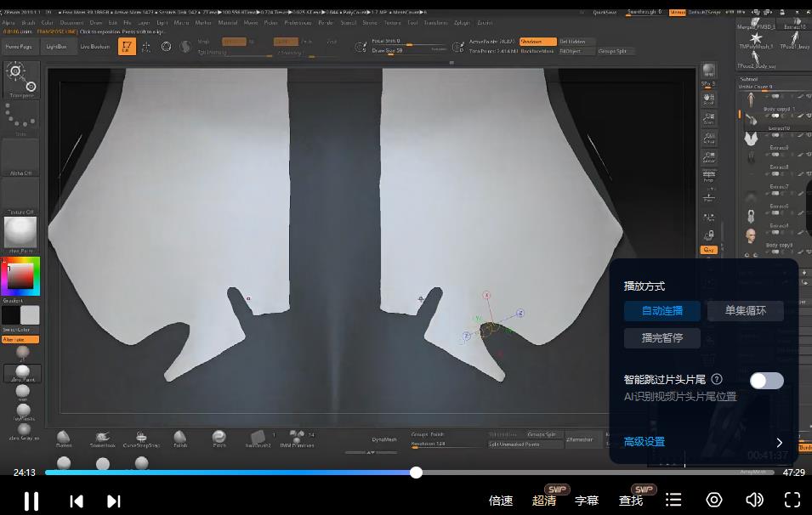
Task: Enable the 智能跳过片头片尾 switch
Action: click(766, 380)
